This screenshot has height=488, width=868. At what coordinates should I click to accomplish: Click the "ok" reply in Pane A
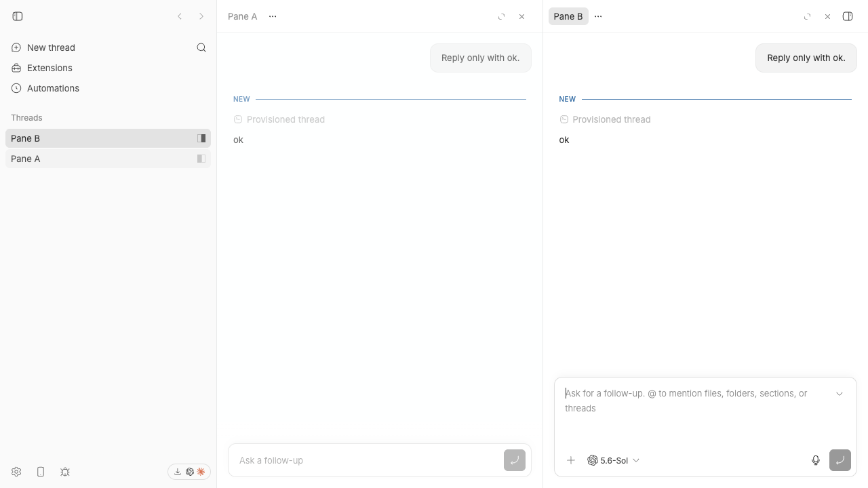click(238, 140)
